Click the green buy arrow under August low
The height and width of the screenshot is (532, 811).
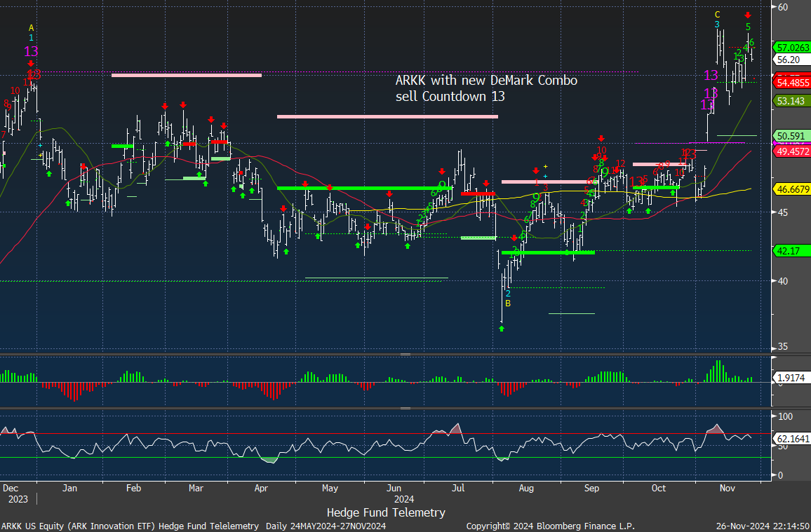pos(502,328)
